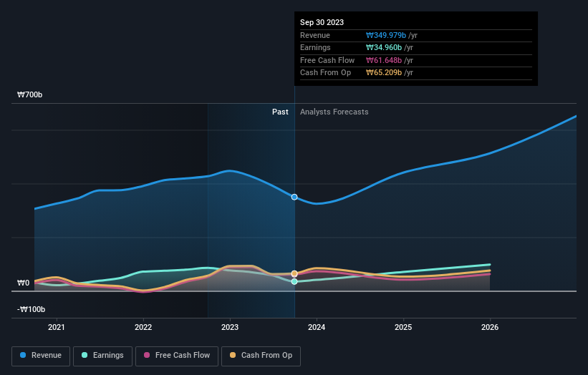Click the Revenue data point on Sep 30 2023
This screenshot has width=588, height=375.
pos(294,197)
